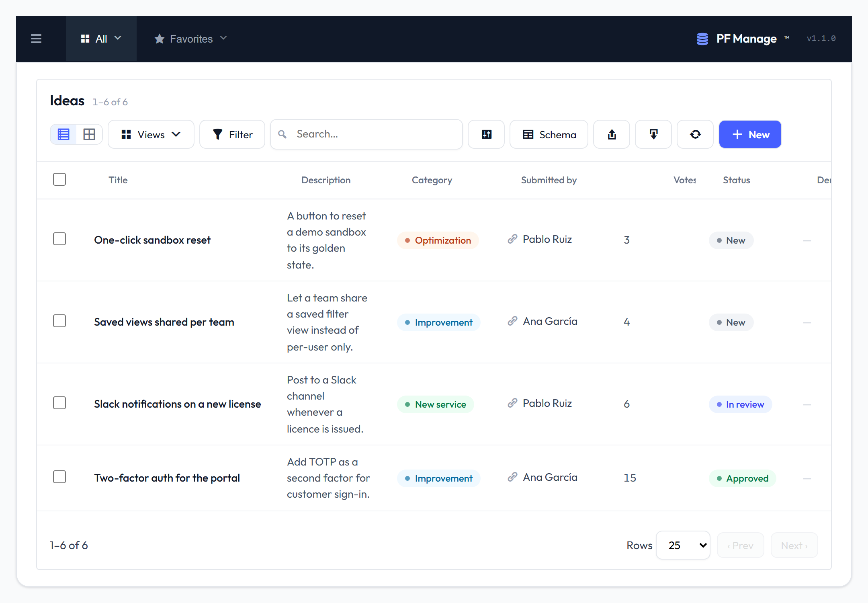Screen dimensions: 868x603
Task: Click the PF Manage brand name
Action: coord(747,39)
